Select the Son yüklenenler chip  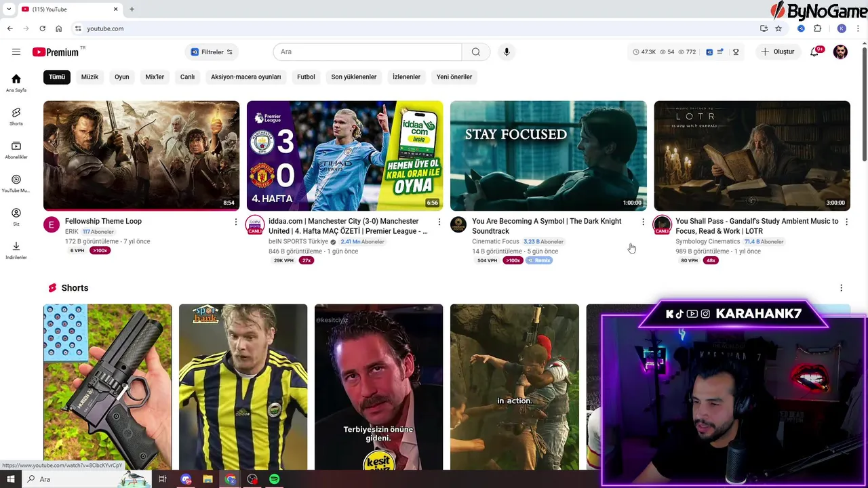coord(354,77)
